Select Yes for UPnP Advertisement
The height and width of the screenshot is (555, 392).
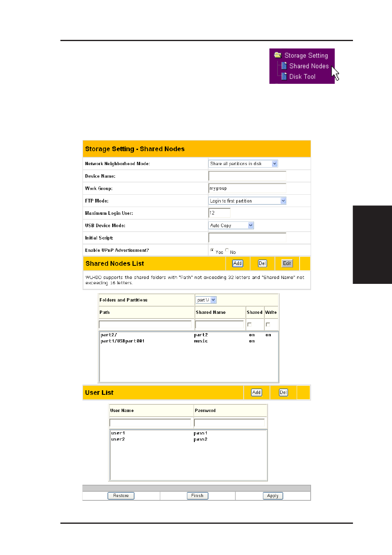click(x=212, y=250)
